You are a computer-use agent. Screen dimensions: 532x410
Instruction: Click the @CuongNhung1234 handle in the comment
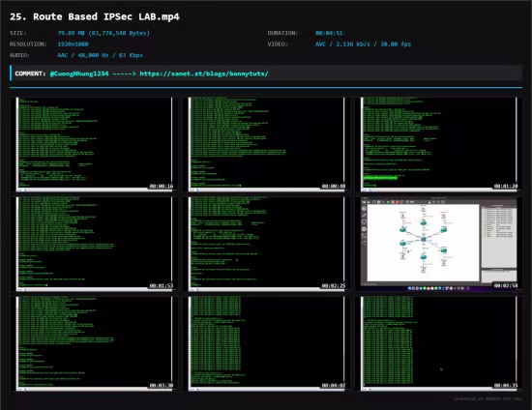click(79, 73)
